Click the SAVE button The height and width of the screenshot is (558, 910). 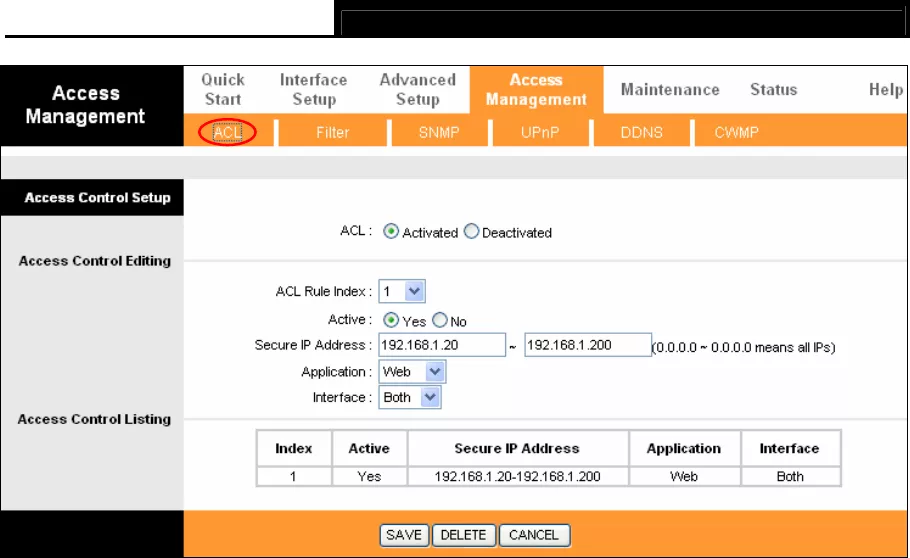click(404, 535)
